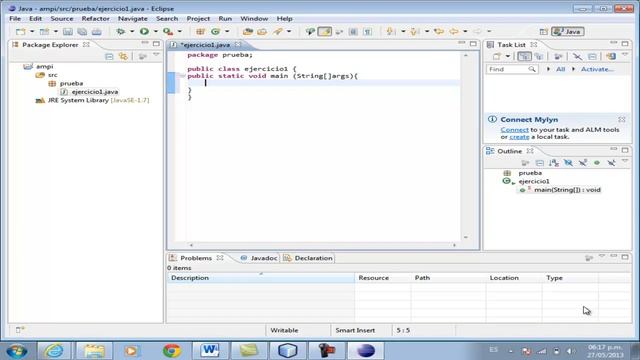The width and height of the screenshot is (640, 360).
Task: Click New Task icon in Task List
Action: (497, 56)
